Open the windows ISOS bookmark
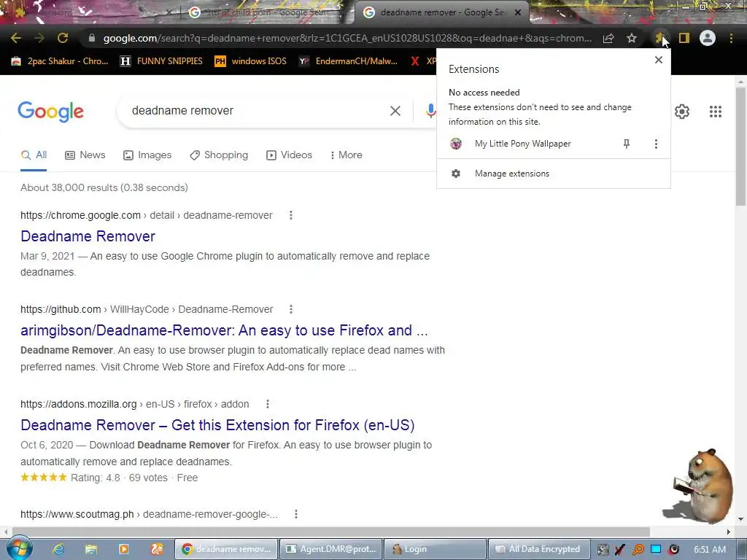Screen dimensions: 747x560 [251, 61]
